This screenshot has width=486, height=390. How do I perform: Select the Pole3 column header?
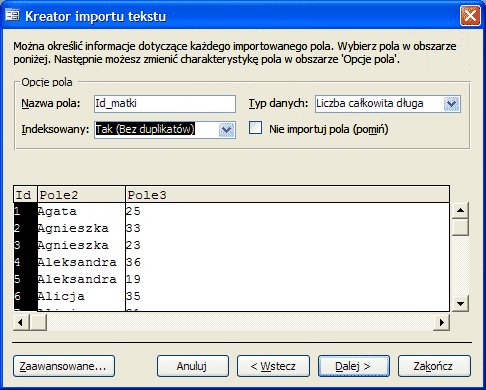click(287, 195)
